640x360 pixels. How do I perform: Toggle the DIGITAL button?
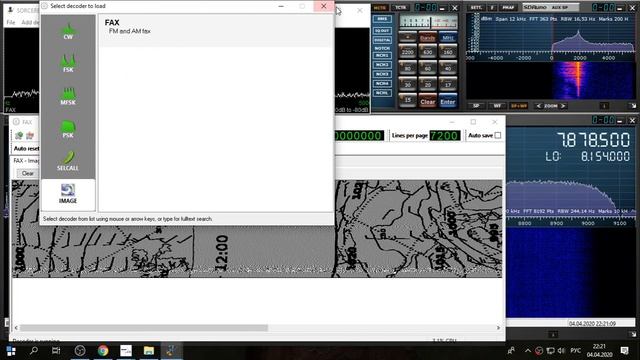coord(382,40)
